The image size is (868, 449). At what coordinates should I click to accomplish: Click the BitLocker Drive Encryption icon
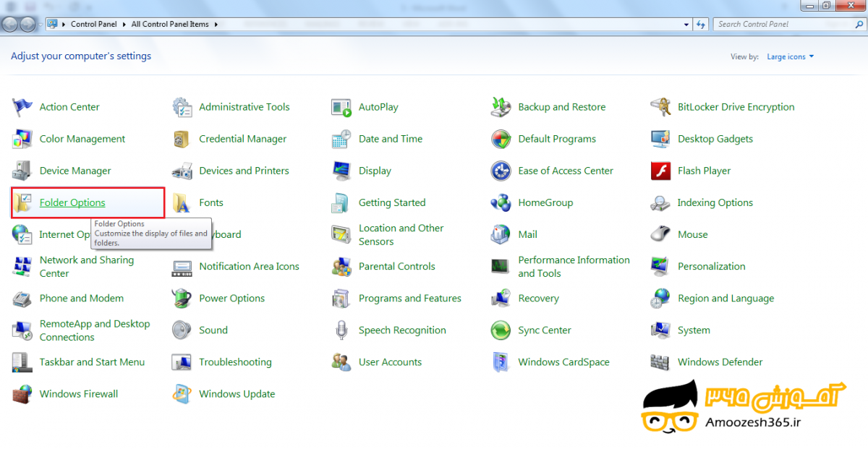[660, 107]
